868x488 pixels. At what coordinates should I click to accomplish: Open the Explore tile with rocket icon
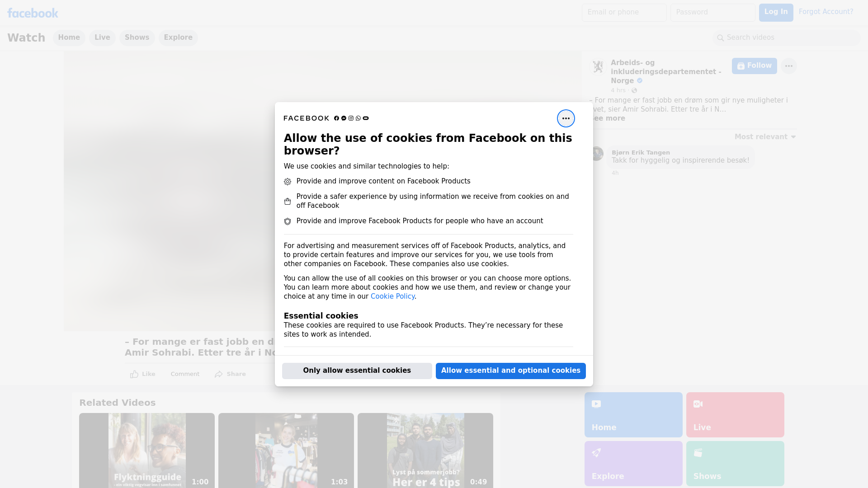[633, 464]
